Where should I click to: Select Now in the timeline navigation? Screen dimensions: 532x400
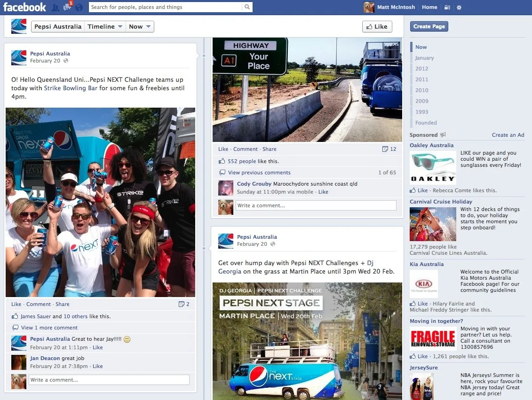(421, 47)
